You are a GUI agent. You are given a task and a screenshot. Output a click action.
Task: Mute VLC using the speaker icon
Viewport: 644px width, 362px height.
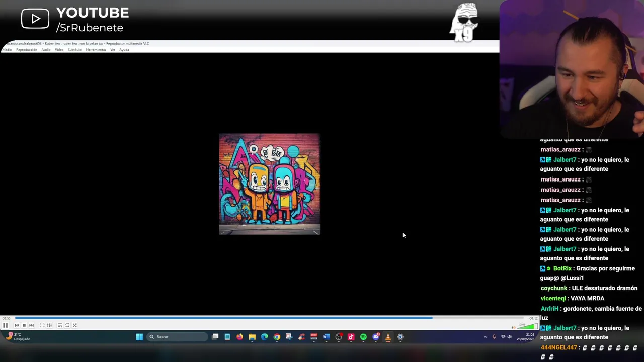(513, 327)
